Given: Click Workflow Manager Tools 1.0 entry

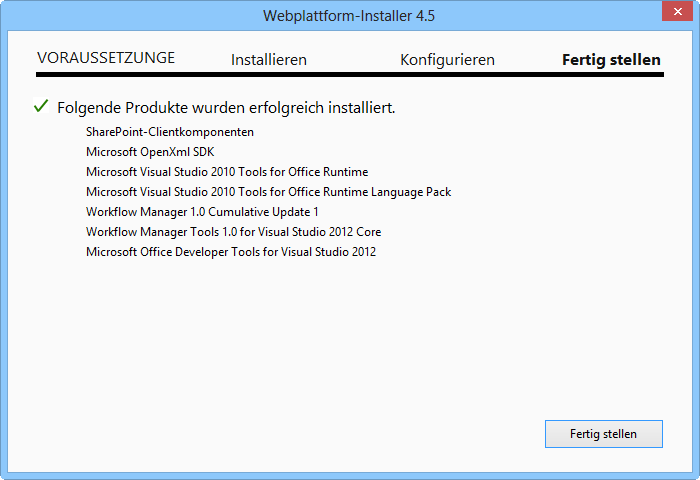Looking at the screenshot, I should tap(233, 232).
